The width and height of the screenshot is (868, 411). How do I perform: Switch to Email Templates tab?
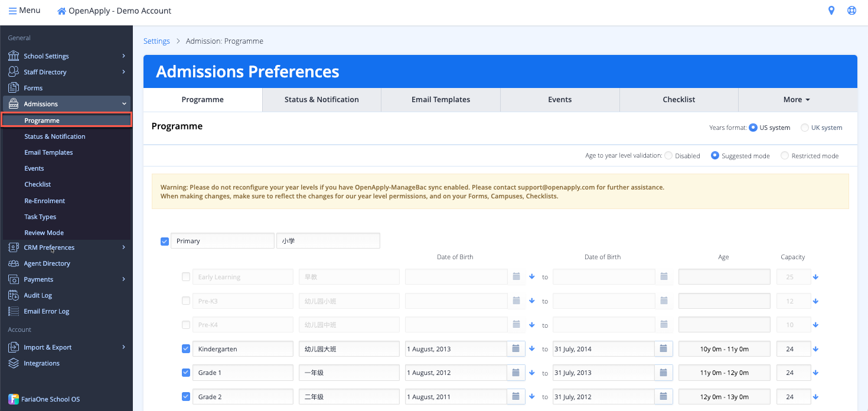(441, 100)
